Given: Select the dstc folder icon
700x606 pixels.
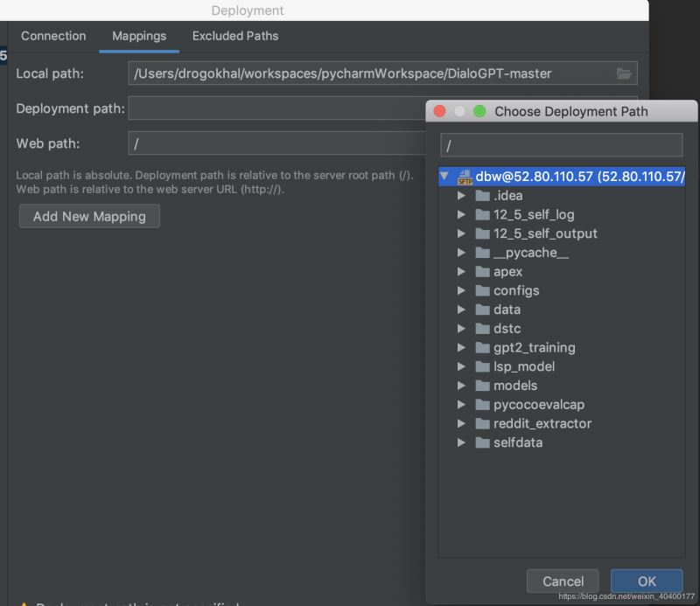Looking at the screenshot, I should pyautogui.click(x=483, y=328).
